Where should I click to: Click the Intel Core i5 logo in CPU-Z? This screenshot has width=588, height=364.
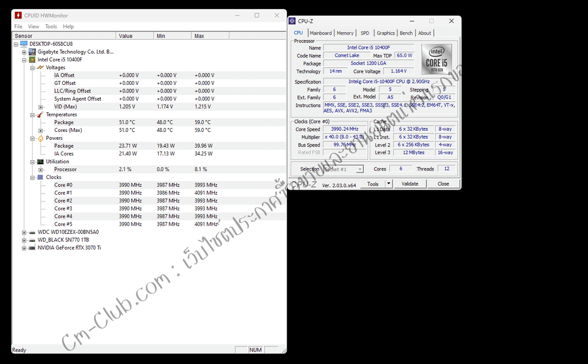pos(436,59)
